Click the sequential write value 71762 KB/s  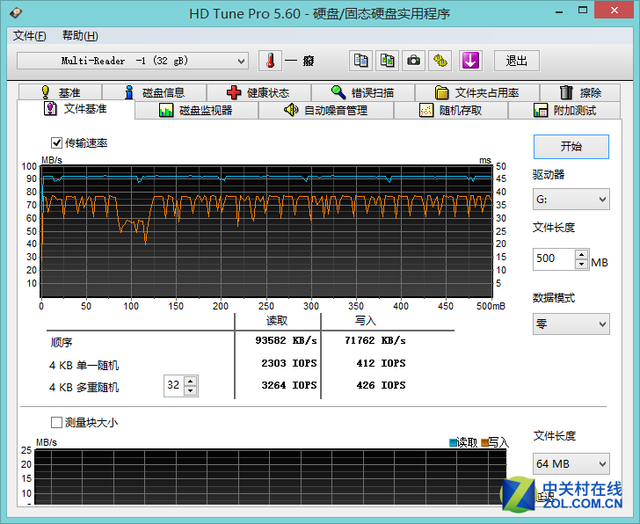pyautogui.click(x=375, y=340)
